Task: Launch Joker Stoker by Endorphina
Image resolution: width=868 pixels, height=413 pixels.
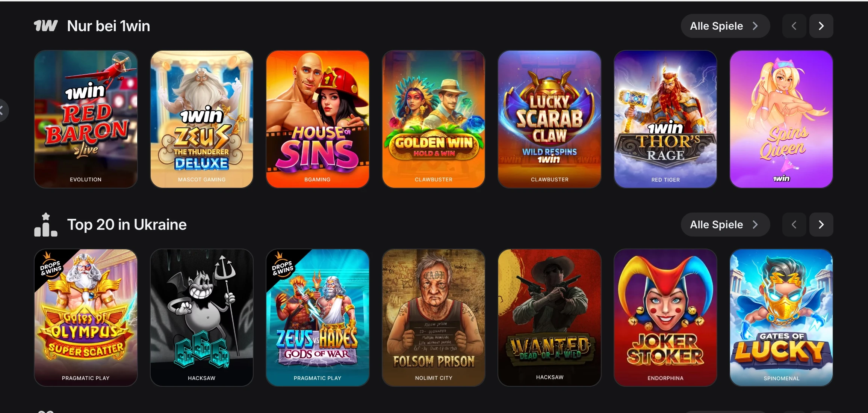Action: [665, 318]
